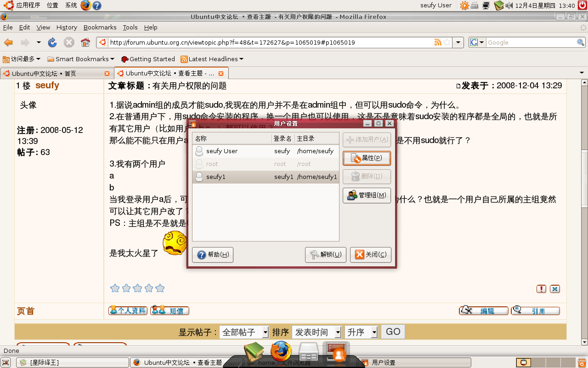Open 位置 places menu

point(52,6)
